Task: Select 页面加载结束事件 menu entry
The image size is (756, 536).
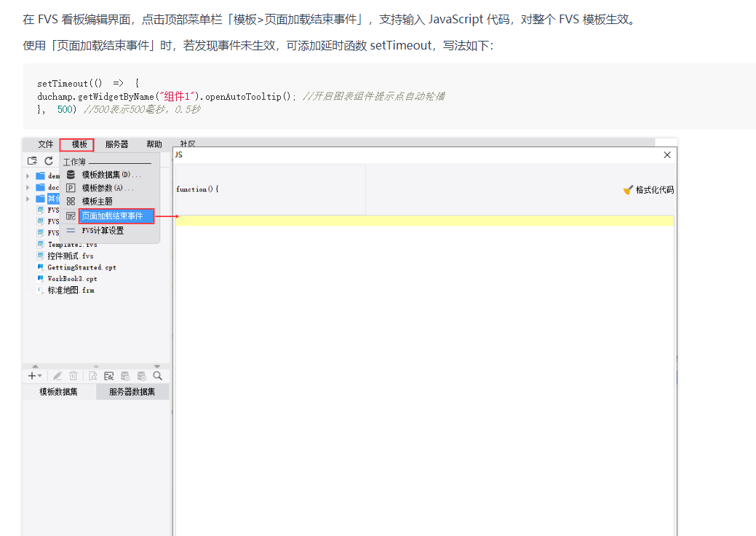Action: (116, 216)
